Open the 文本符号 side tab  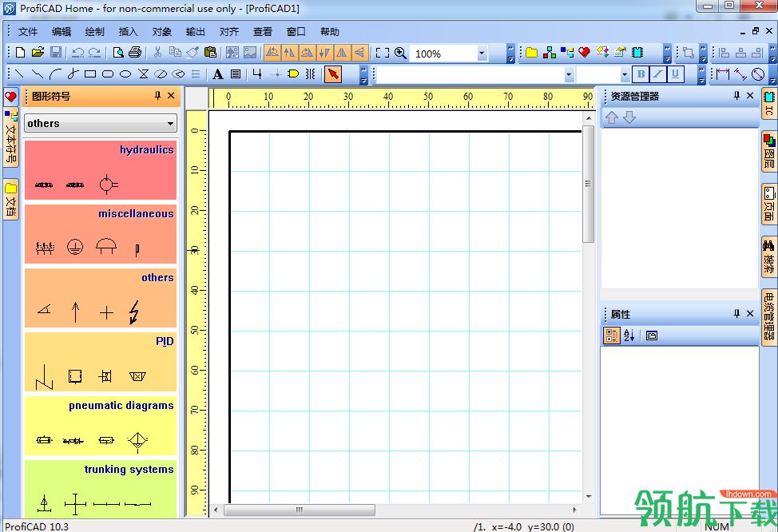point(11,137)
